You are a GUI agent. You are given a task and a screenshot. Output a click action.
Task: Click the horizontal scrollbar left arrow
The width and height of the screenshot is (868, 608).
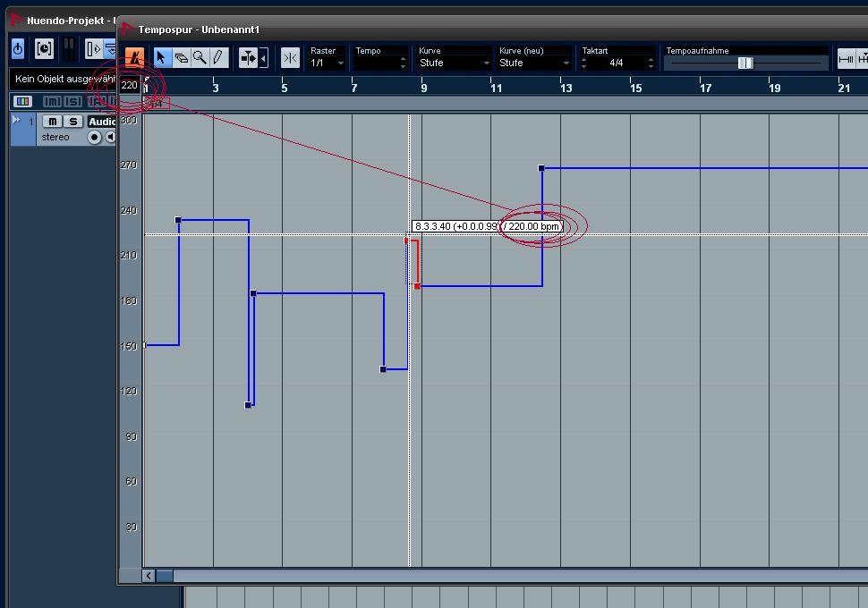pyautogui.click(x=149, y=576)
